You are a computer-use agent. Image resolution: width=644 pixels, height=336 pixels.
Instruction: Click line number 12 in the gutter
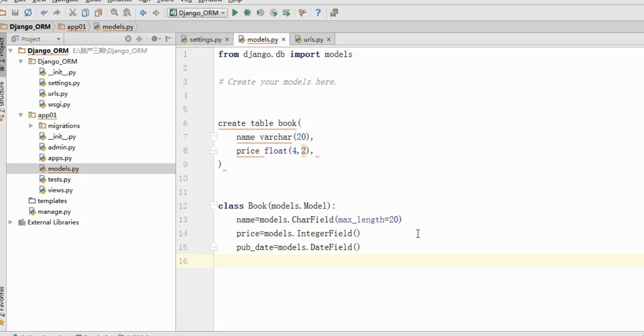point(183,206)
